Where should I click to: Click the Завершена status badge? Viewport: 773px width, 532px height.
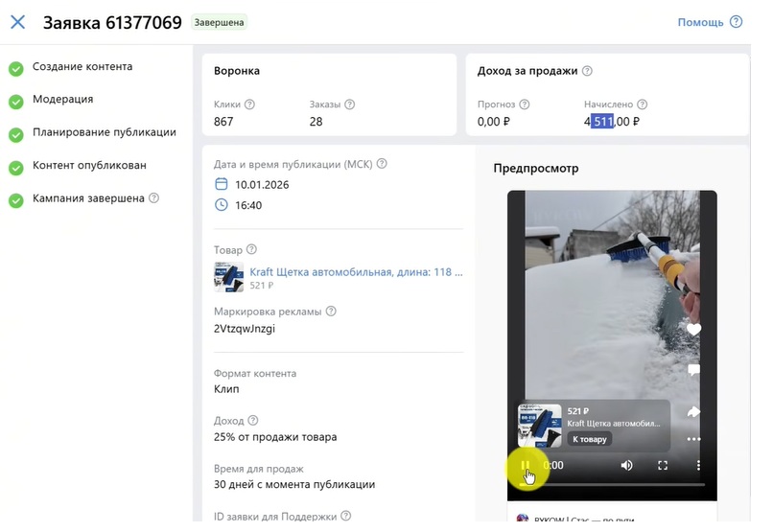[x=219, y=23]
